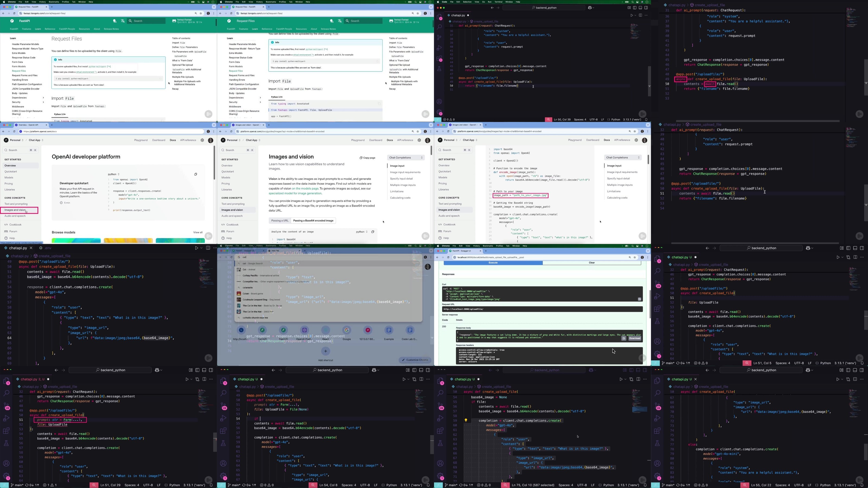Open python language dropdown in Developer quickstart

[x=114, y=174]
